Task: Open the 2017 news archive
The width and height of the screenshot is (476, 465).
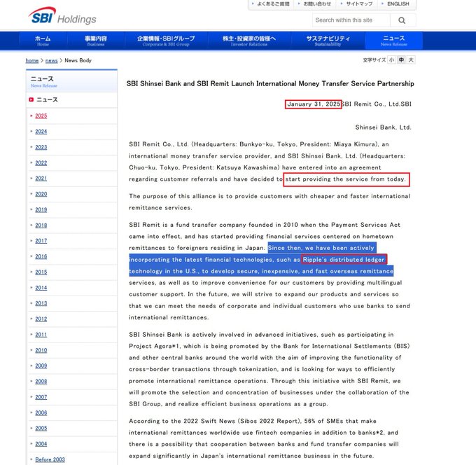Action: coord(41,240)
